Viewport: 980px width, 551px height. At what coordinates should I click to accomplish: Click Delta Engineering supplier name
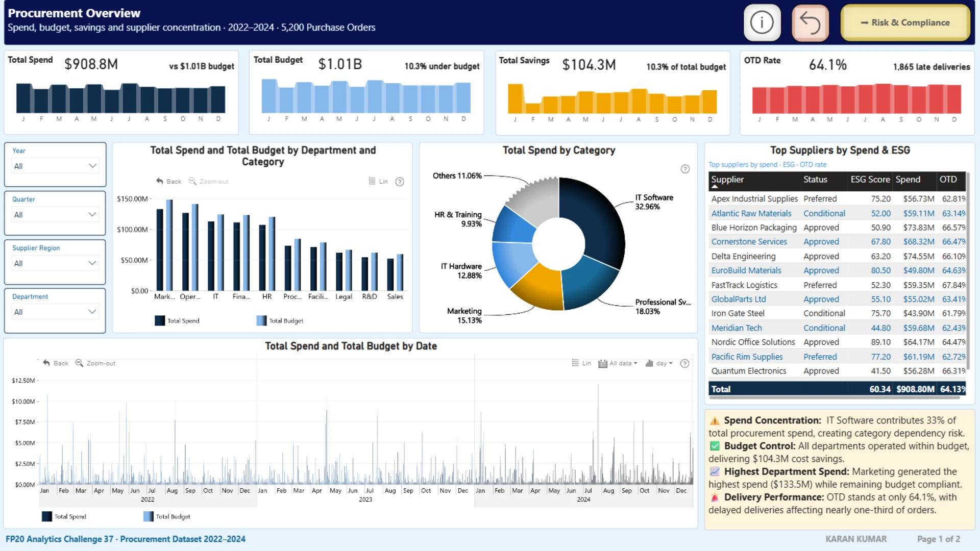[743, 257]
